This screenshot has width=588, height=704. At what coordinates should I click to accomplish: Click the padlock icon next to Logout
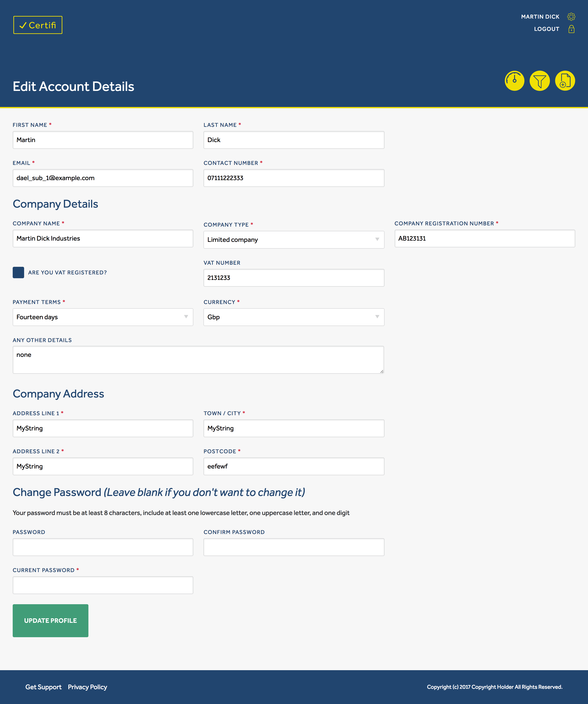pos(571,29)
